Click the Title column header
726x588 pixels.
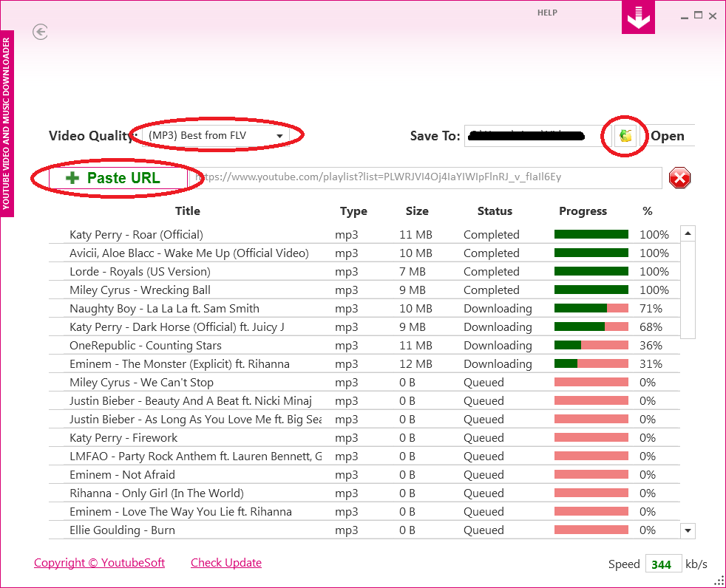tap(188, 211)
